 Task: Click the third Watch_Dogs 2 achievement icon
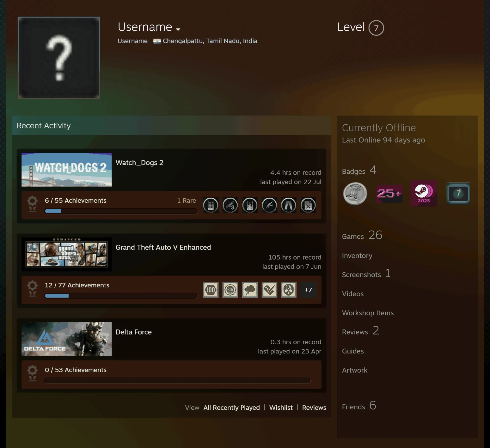tap(250, 205)
